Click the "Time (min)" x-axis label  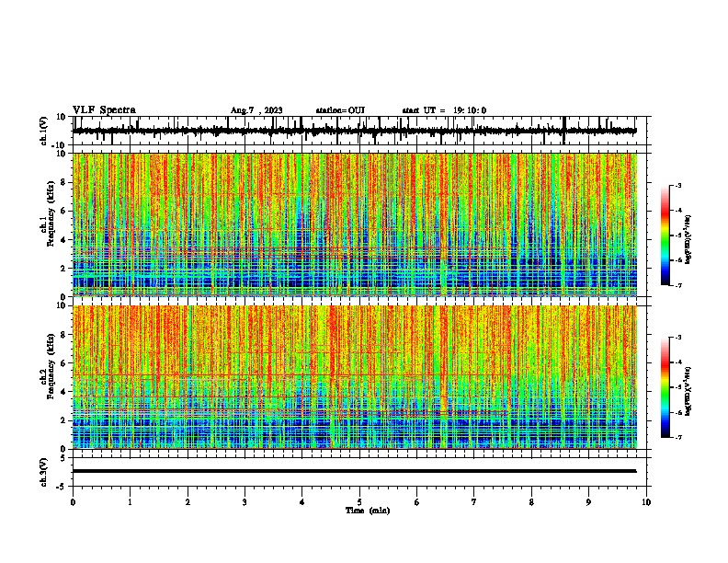pyautogui.click(x=368, y=511)
